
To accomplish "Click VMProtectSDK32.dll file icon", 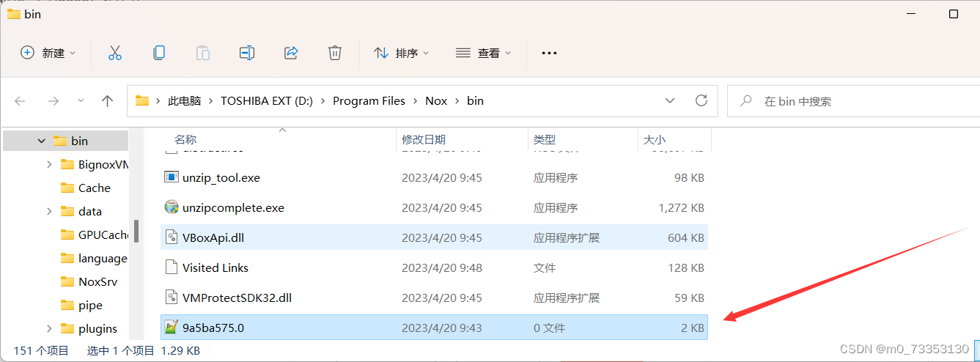I will (x=172, y=298).
